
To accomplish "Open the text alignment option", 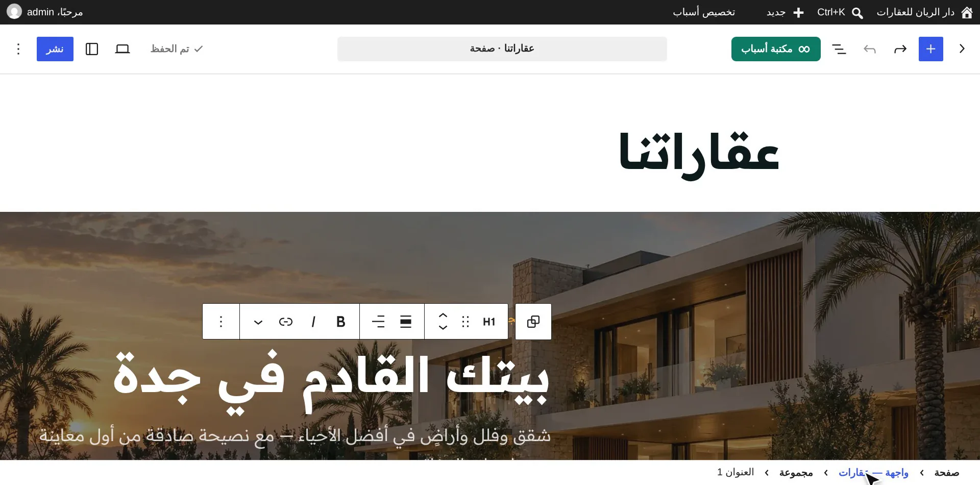I will [x=378, y=322].
